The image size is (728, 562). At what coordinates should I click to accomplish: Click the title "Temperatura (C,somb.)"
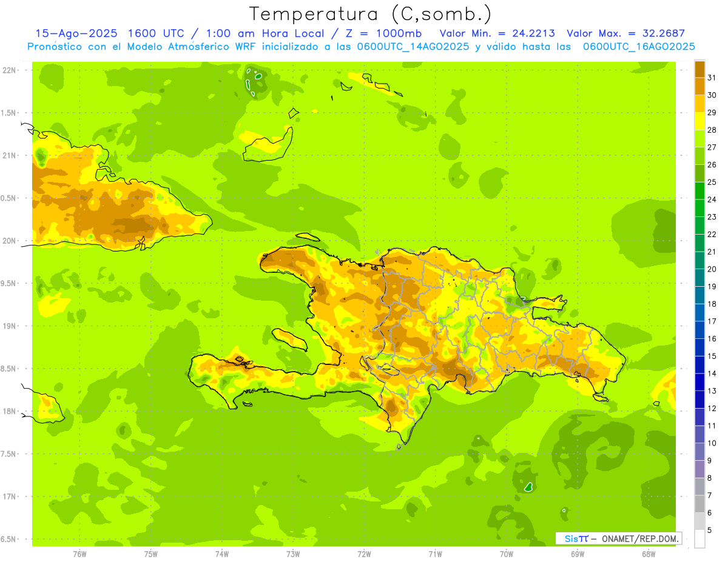370,13
